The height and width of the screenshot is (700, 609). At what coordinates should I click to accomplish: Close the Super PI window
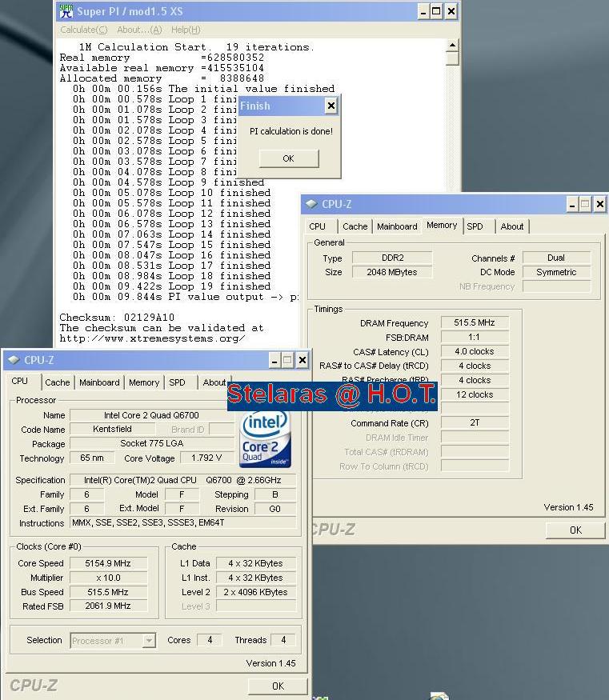[451, 12]
